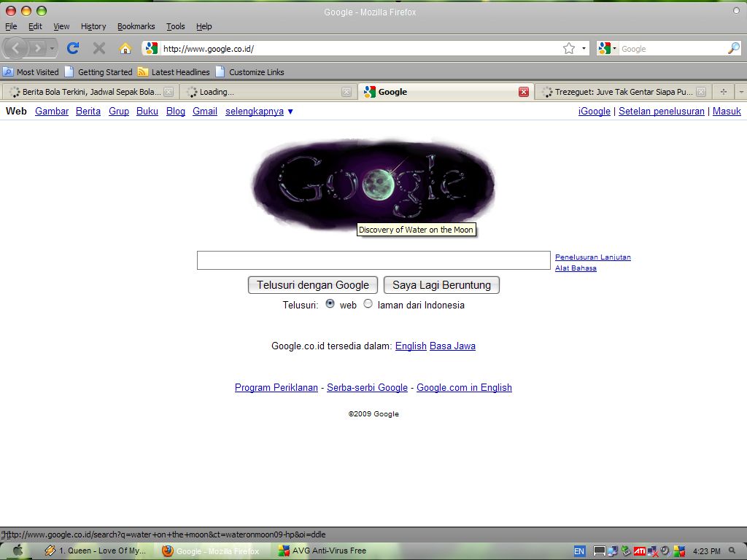Open the File menu
This screenshot has height=560, width=747.
click(x=11, y=26)
